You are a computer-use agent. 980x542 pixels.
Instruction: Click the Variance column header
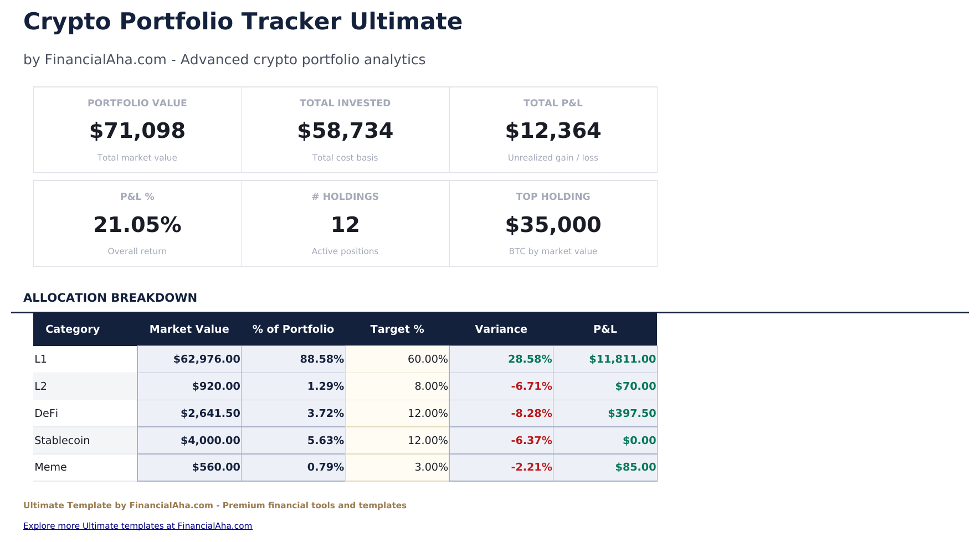tap(500, 329)
